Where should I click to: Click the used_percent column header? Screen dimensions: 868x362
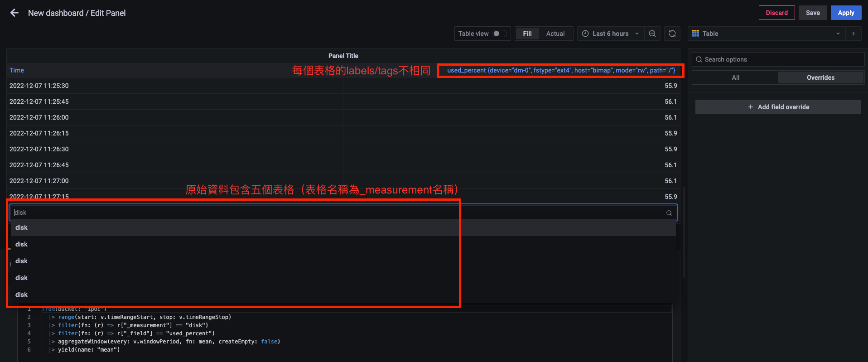click(x=561, y=70)
